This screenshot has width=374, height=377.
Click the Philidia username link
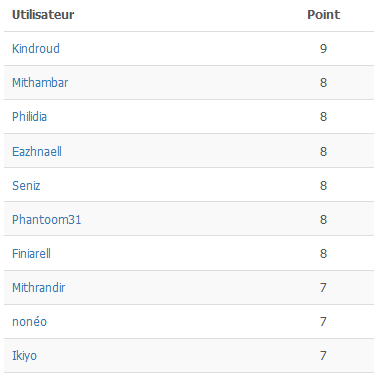pos(29,117)
